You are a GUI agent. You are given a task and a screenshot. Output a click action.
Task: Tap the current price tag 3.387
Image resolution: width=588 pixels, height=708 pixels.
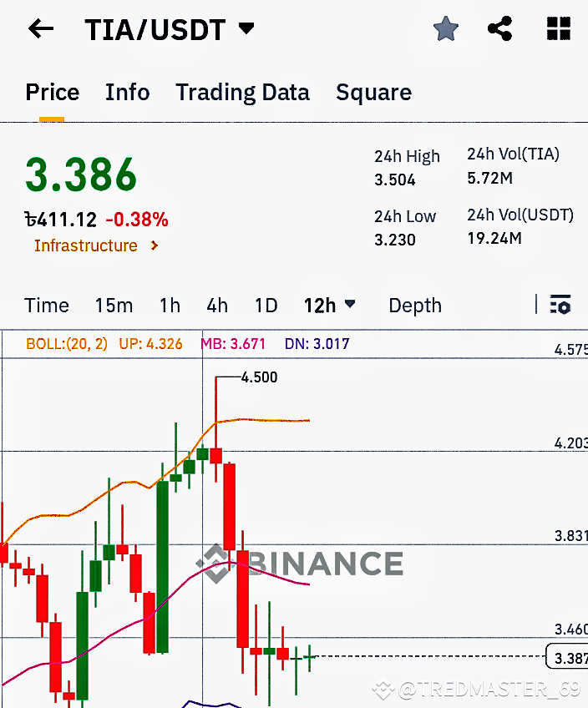tap(565, 658)
